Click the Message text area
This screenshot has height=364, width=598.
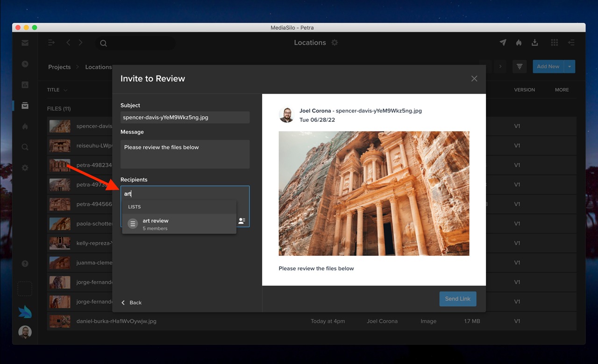point(185,154)
